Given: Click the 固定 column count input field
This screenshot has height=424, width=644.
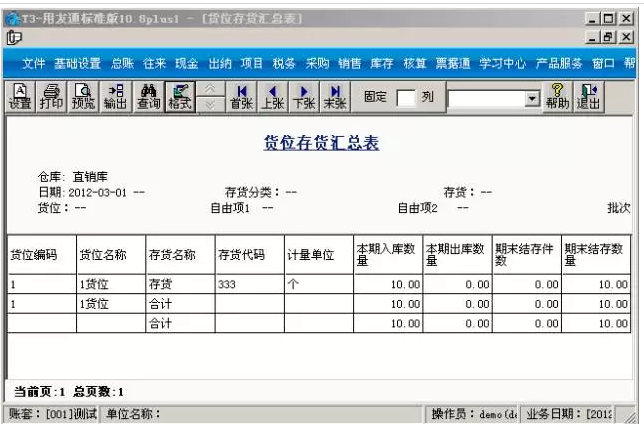Looking at the screenshot, I should tap(406, 98).
